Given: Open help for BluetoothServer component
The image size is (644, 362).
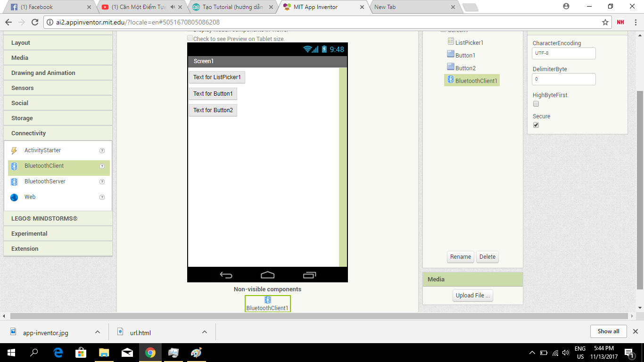Looking at the screenshot, I should click(102, 182).
